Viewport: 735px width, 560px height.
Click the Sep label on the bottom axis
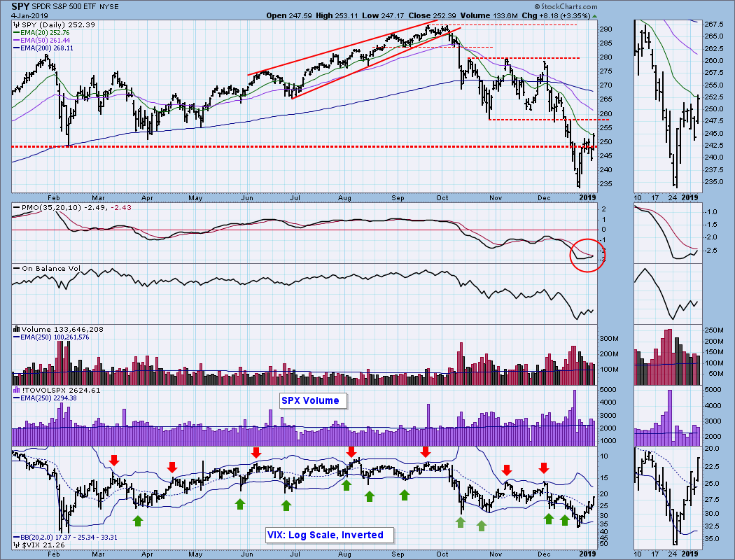(398, 554)
